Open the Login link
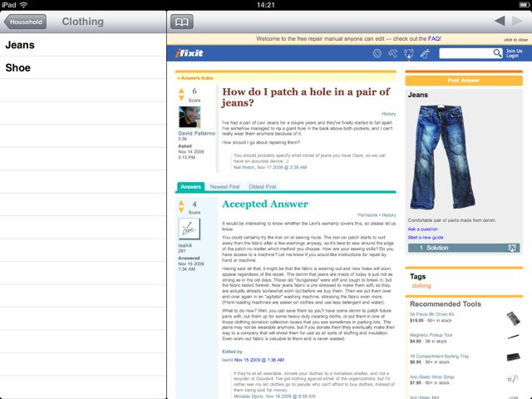The height and width of the screenshot is (399, 532). tap(512, 56)
